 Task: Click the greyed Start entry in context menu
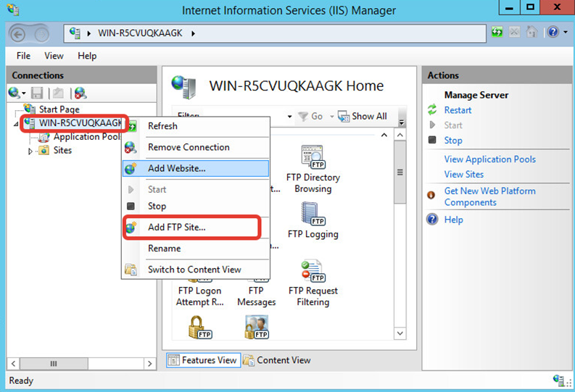pyautogui.click(x=197, y=189)
